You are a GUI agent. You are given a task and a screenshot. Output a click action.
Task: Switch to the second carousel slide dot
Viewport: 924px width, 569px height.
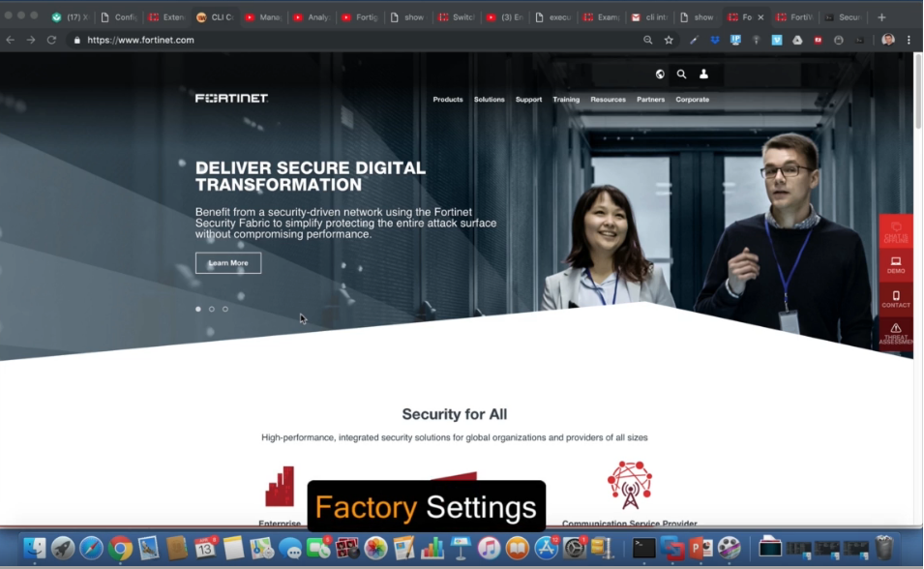pos(212,309)
